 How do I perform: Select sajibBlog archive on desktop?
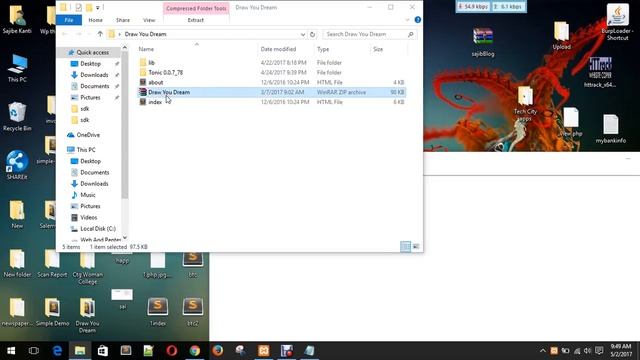483,42
